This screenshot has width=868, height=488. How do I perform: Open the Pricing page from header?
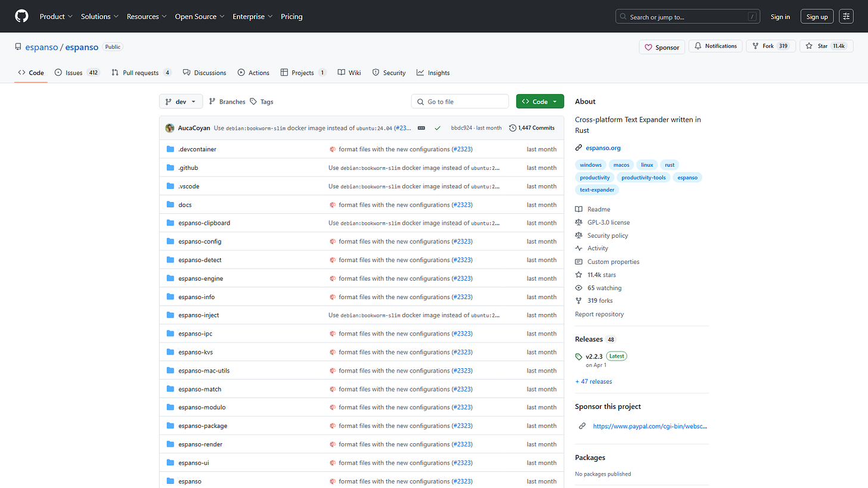(292, 17)
